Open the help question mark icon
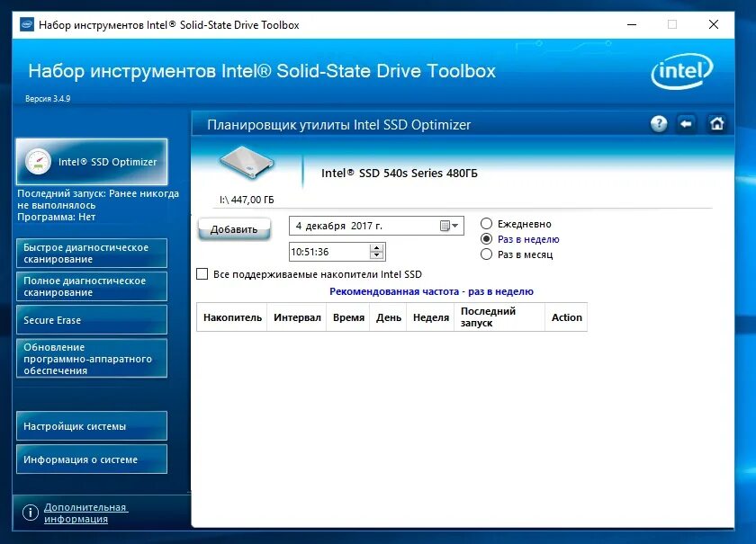The height and width of the screenshot is (544, 756). pos(659,124)
